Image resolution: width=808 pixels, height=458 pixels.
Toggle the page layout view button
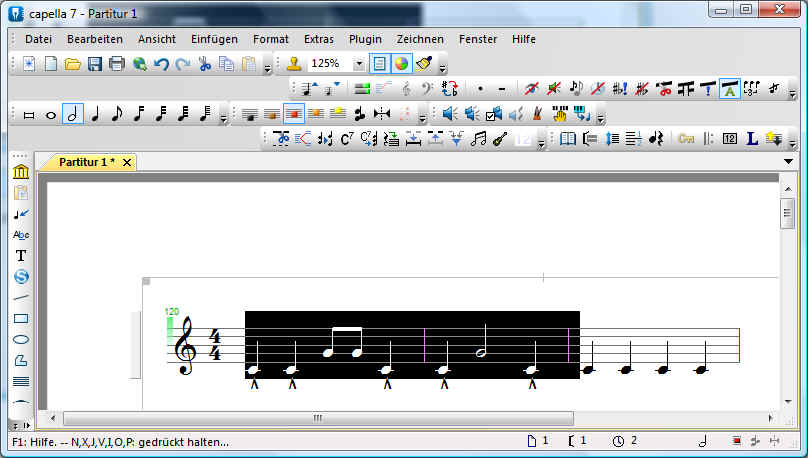(379, 64)
